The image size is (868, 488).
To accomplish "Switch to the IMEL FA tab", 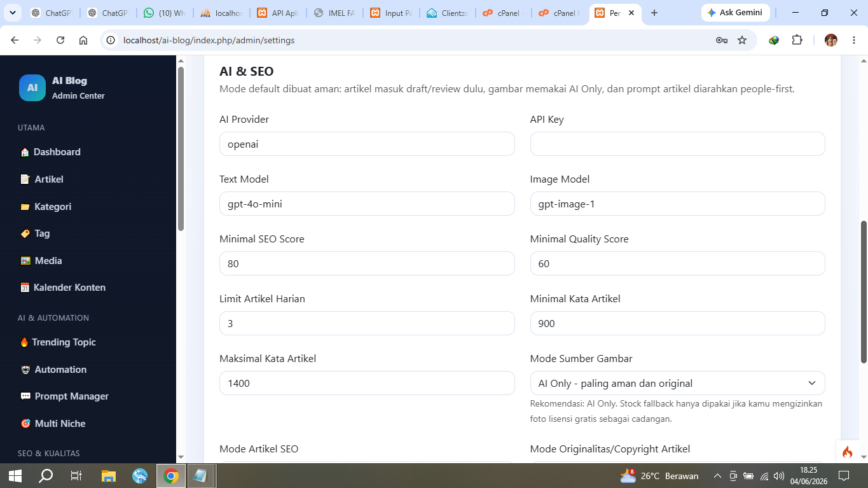I will point(334,13).
